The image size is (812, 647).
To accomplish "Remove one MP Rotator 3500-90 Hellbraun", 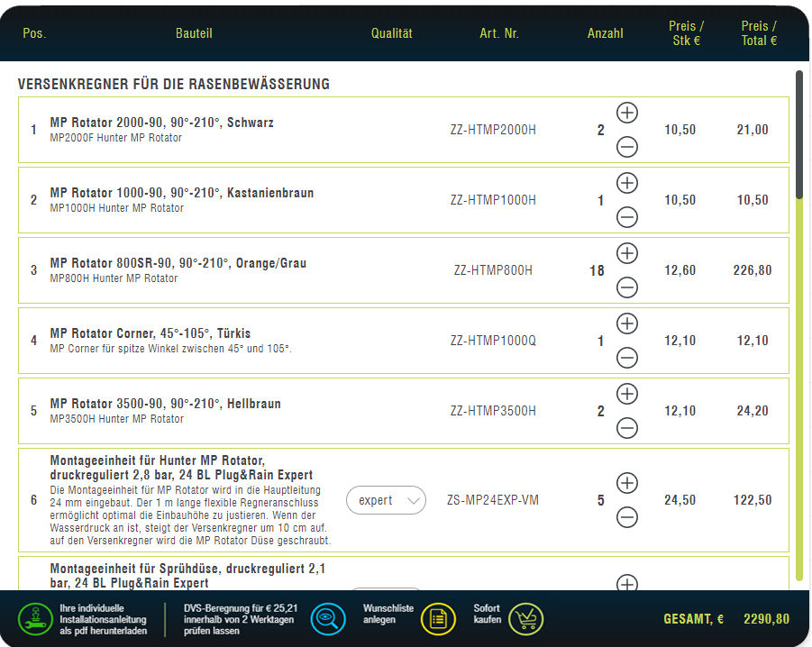I will point(627,429).
